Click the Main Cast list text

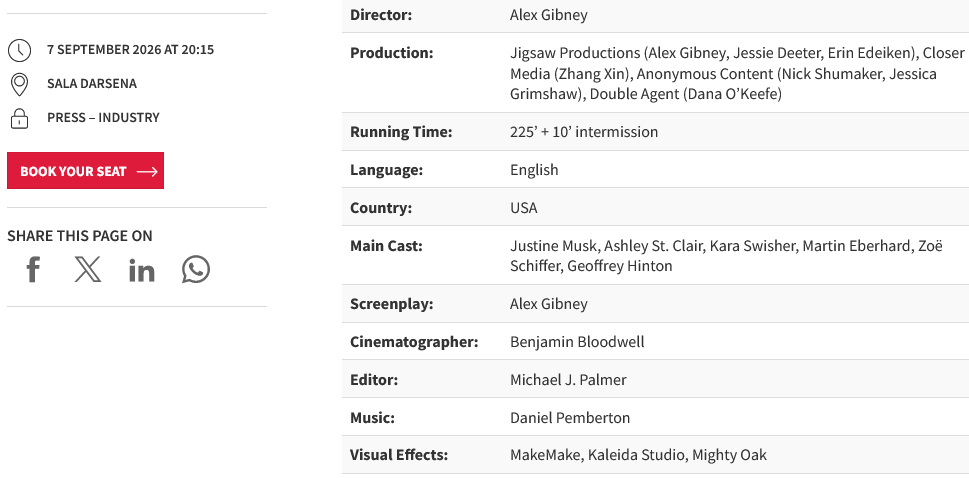(726, 256)
